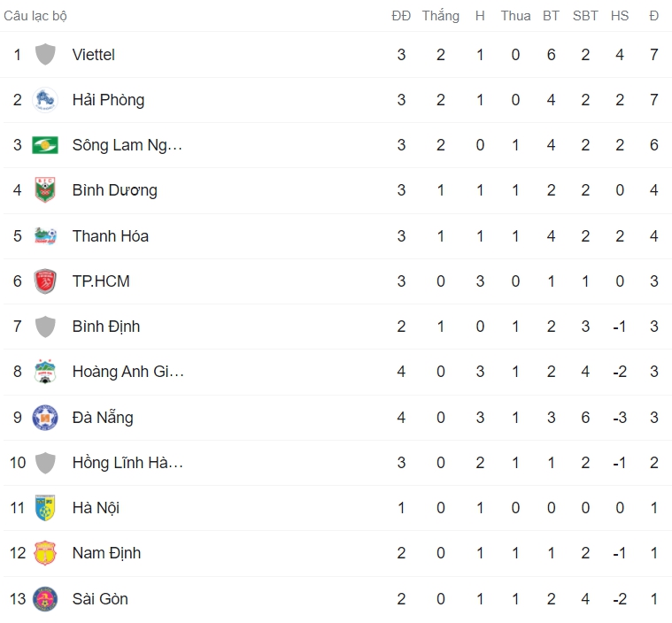Viewport: 672px width, 623px height.
Task: Click the Hoàng Anh Gia Lai logo
Action: 45,372
